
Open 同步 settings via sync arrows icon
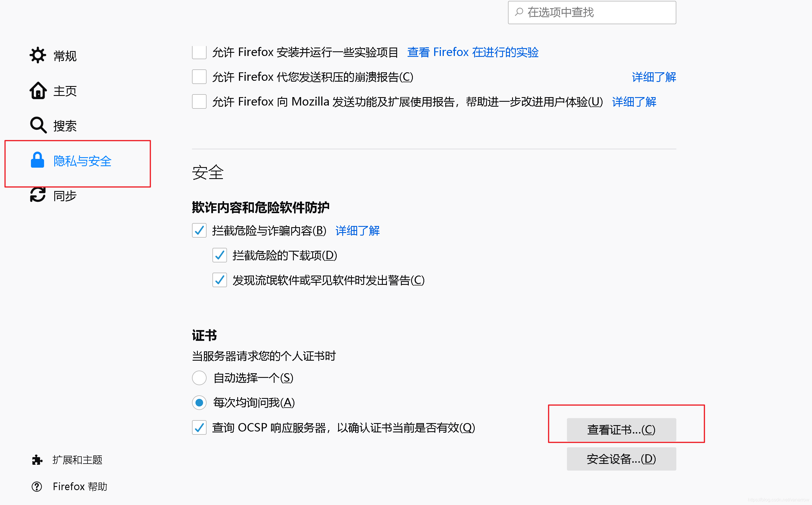38,195
